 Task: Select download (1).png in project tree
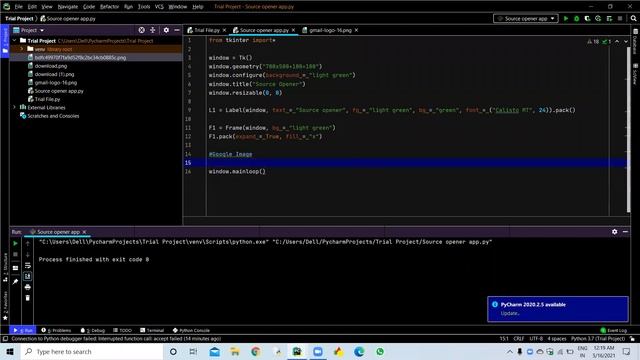point(54,74)
